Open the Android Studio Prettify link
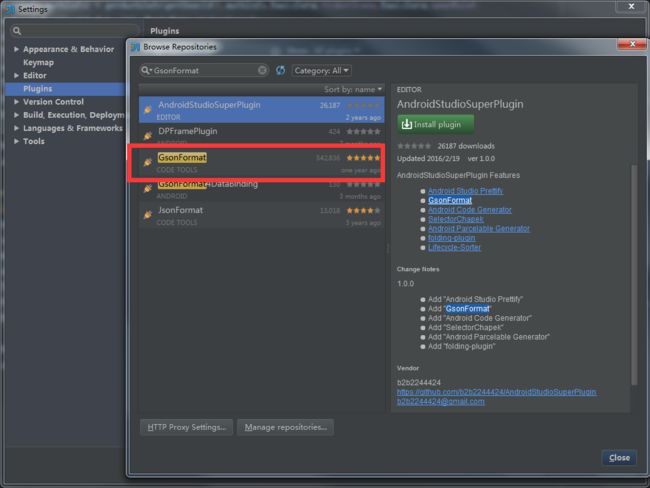The height and width of the screenshot is (488, 650). tap(465, 191)
